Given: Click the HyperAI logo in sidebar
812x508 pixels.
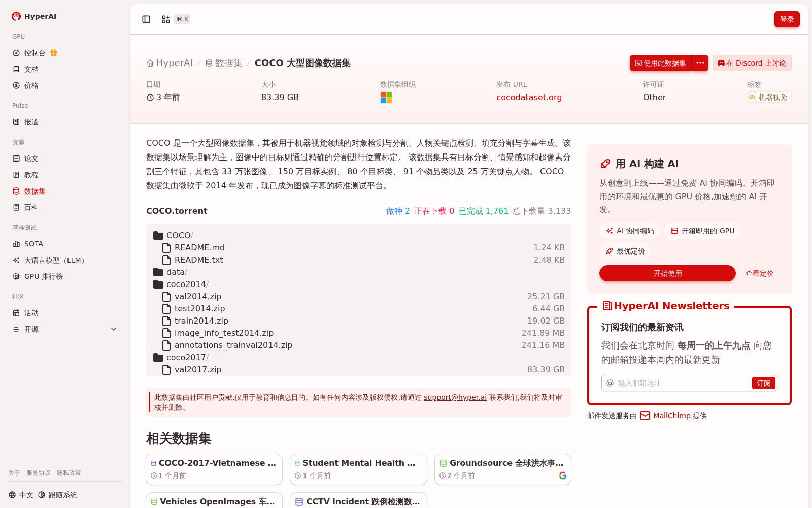Looking at the screenshot, I should coord(34,16).
